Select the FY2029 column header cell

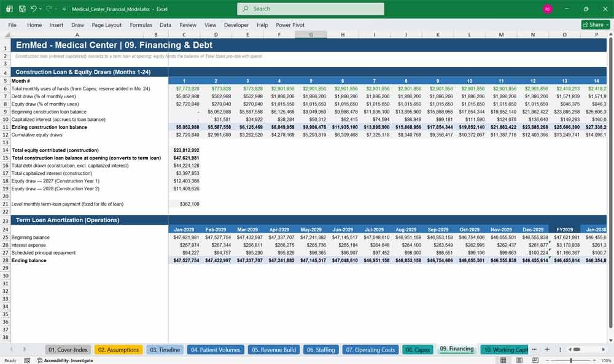pyautogui.click(x=565, y=230)
